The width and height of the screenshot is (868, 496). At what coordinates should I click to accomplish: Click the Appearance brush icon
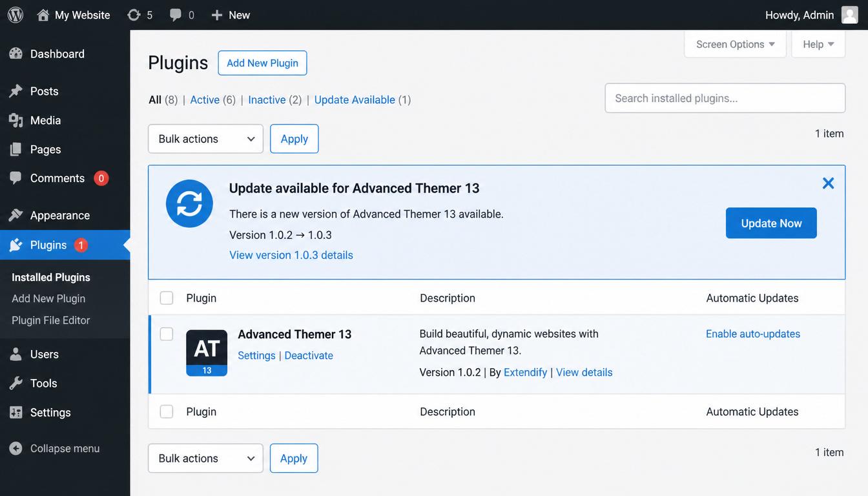coord(16,215)
